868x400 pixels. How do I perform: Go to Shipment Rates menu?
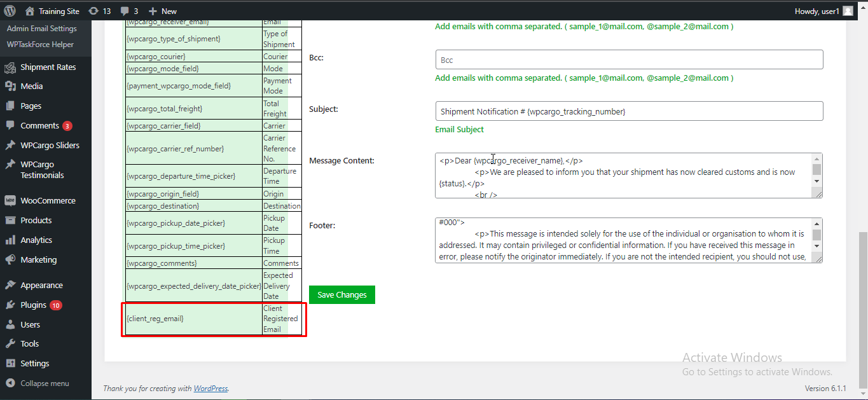click(48, 67)
